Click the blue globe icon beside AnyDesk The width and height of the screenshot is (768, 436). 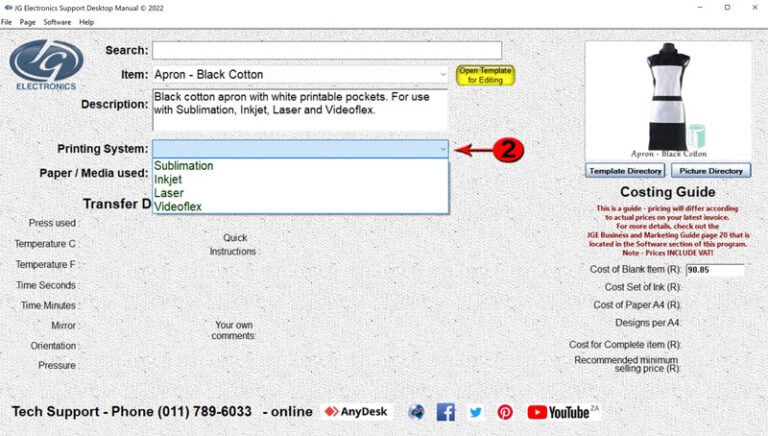pos(417,412)
